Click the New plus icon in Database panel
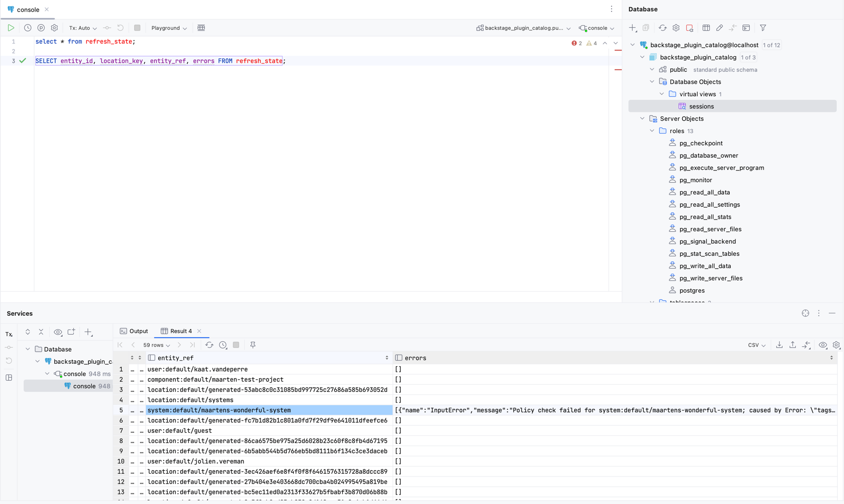Image resolution: width=844 pixels, height=504 pixels. tap(633, 28)
